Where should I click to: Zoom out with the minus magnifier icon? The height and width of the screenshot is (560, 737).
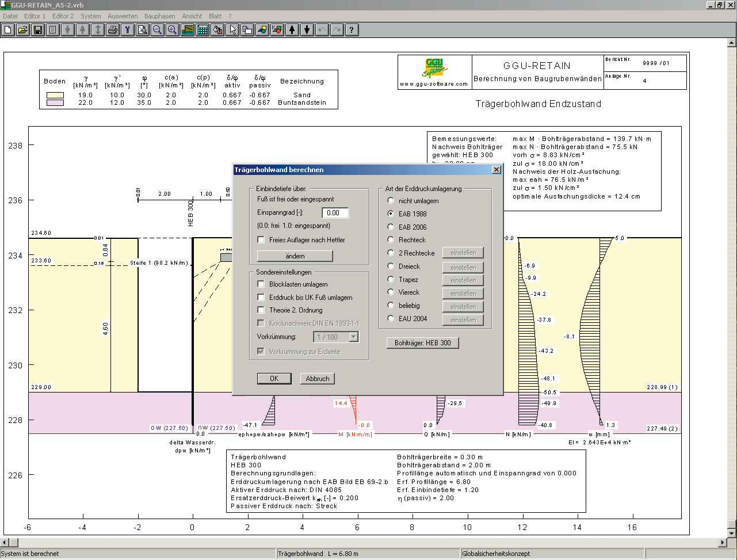(x=158, y=30)
